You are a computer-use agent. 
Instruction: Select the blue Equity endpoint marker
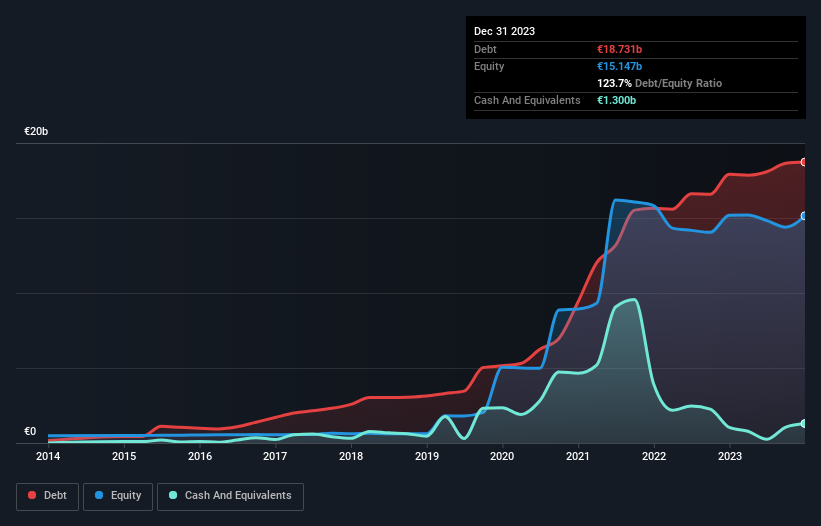click(804, 216)
